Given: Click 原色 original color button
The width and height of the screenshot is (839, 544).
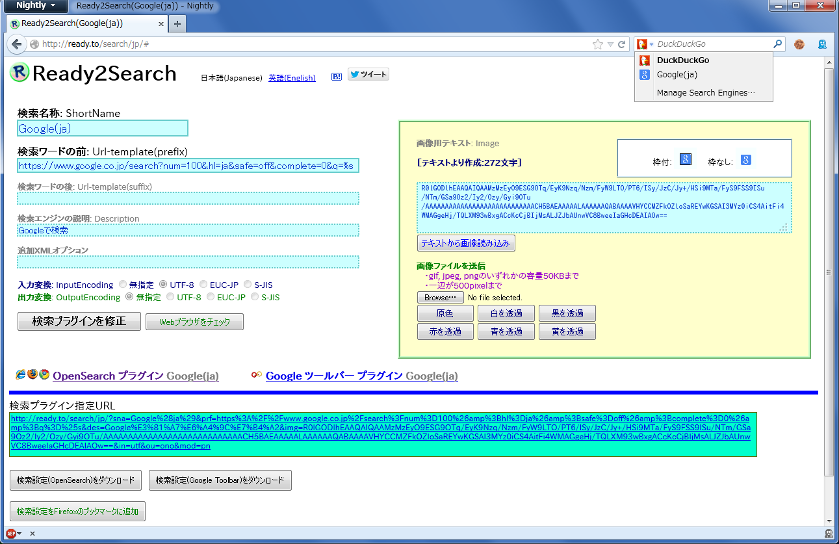Looking at the screenshot, I should pos(445,313).
